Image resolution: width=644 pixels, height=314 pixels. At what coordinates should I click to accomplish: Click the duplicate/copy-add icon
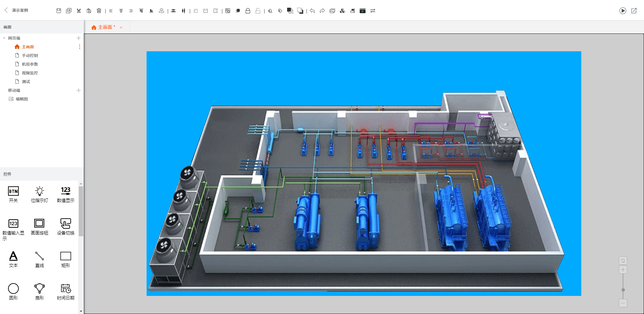[69, 11]
